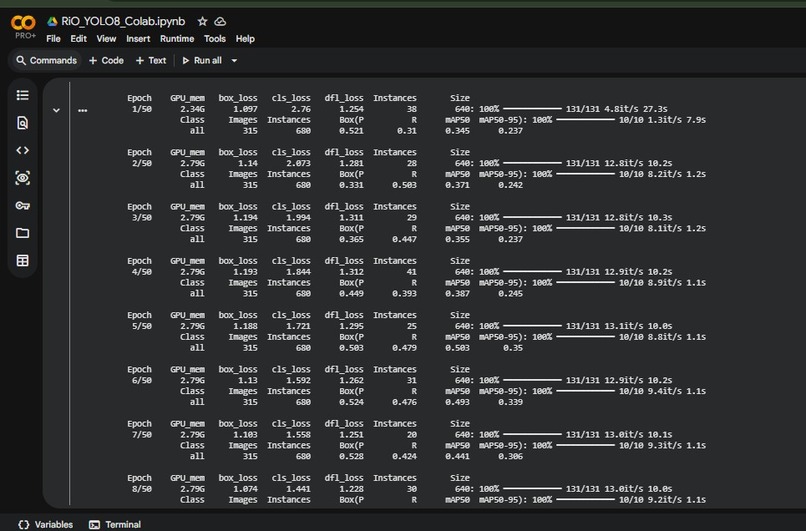Open the data explorer eye-frame icon
Image resolution: width=806 pixels, height=531 pixels.
pyautogui.click(x=23, y=178)
